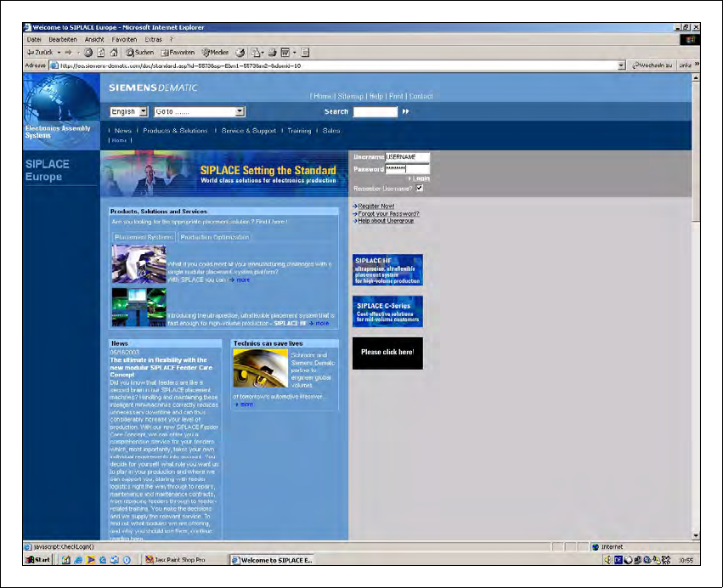Click the first quick launch icon after Start
Screen dimensions: 723x588
click(66, 560)
